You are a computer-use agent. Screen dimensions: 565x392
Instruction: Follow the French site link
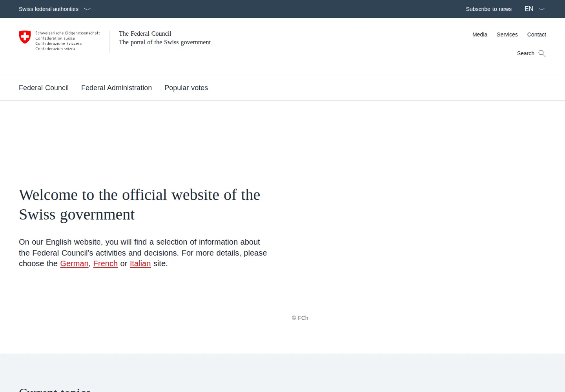click(x=106, y=263)
